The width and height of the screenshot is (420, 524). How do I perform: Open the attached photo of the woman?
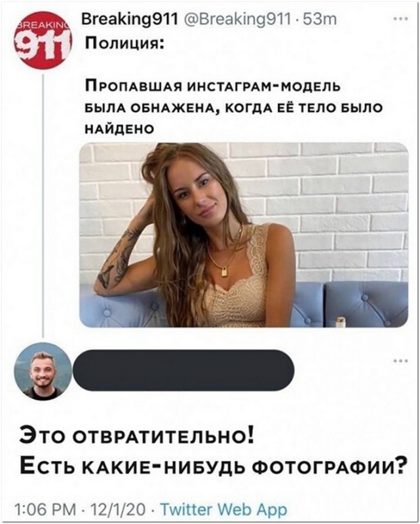point(244,235)
